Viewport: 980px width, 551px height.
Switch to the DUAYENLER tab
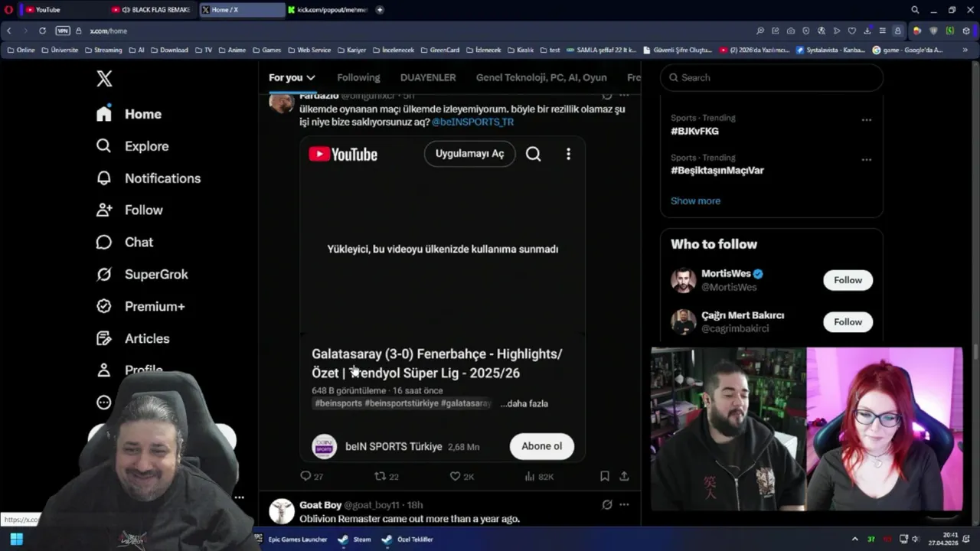(428, 77)
